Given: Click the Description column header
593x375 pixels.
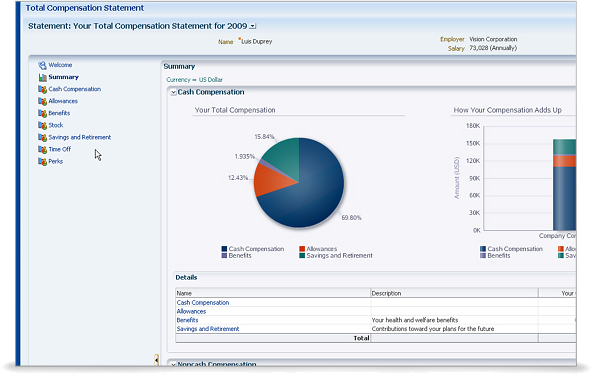Looking at the screenshot, I should tap(454, 293).
